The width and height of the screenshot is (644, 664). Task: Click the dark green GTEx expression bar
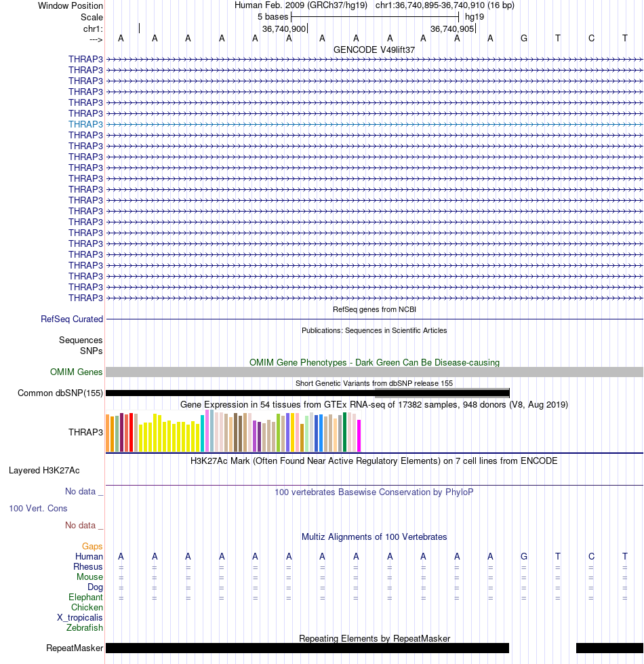pos(345,432)
